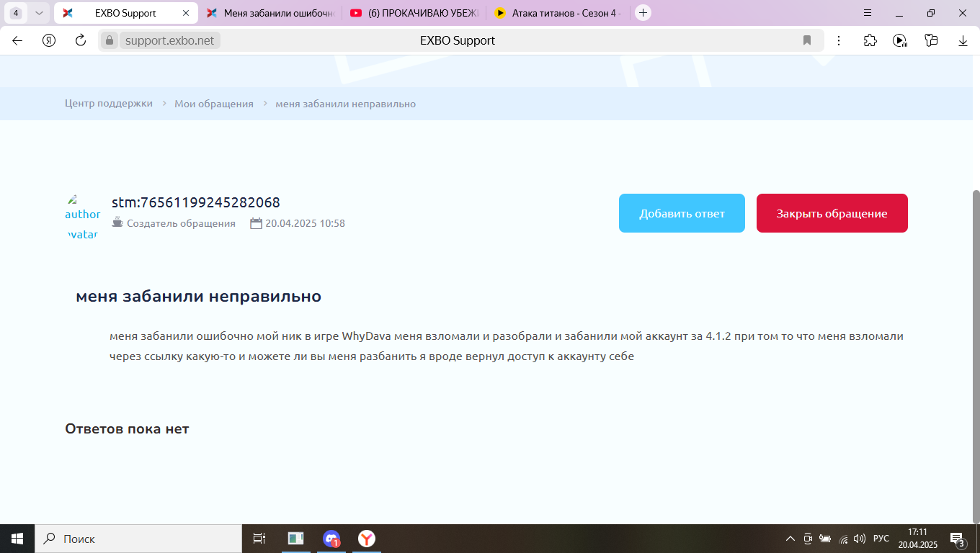
Task: Select the EXBO Support tab
Action: point(126,13)
